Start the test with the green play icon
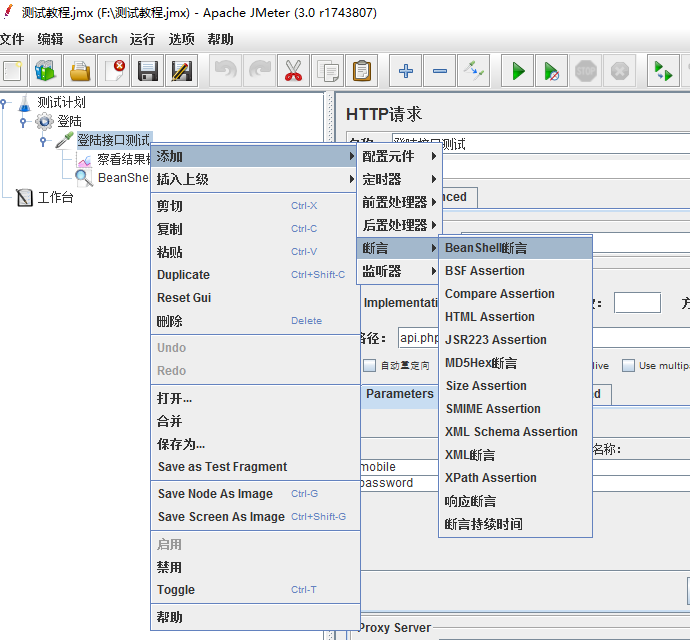Image resolution: width=690 pixels, height=640 pixels. coord(518,70)
